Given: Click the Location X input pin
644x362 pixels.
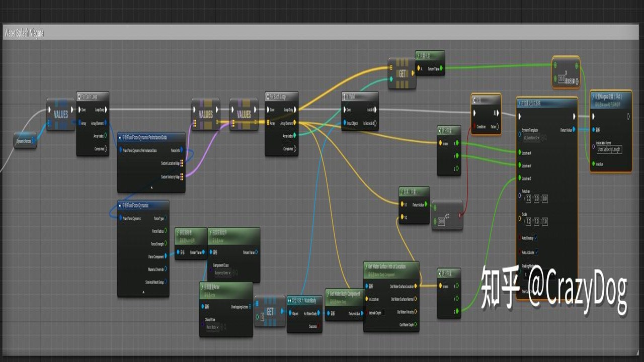Looking at the screenshot, I should (x=520, y=152).
